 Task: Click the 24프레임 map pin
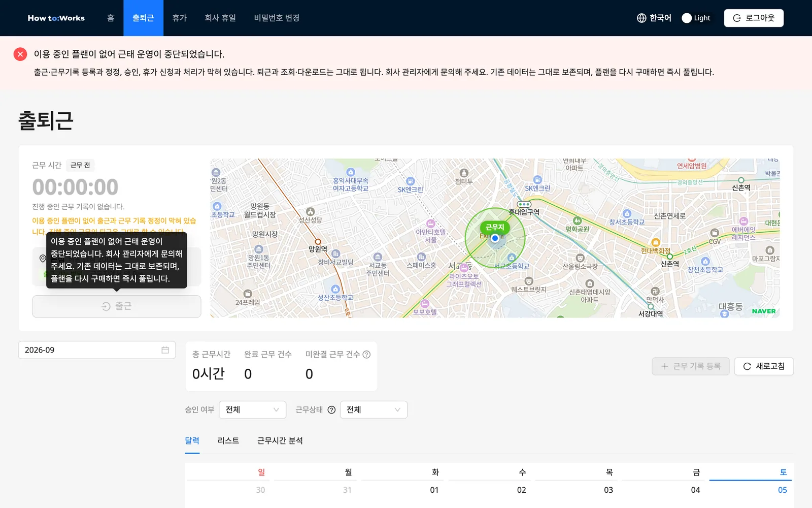pos(248,294)
